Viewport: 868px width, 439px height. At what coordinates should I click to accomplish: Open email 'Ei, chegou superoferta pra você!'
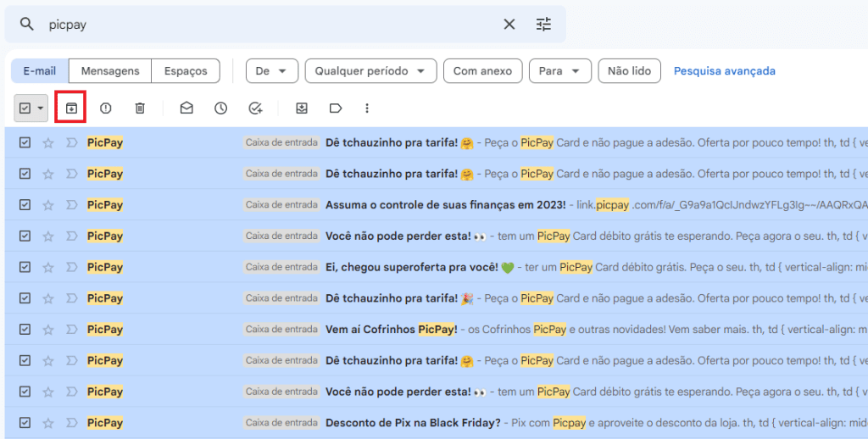(412, 267)
